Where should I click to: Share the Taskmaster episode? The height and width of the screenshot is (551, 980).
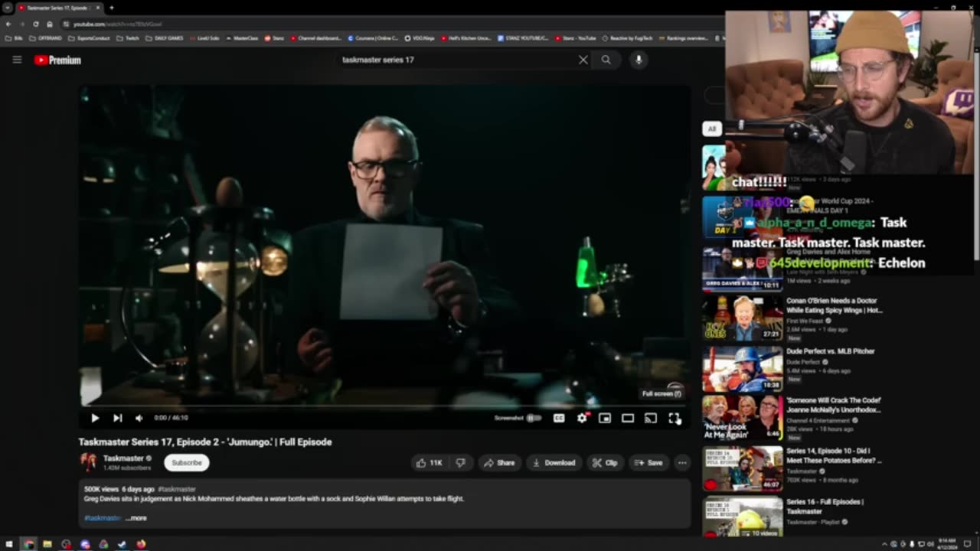(498, 463)
